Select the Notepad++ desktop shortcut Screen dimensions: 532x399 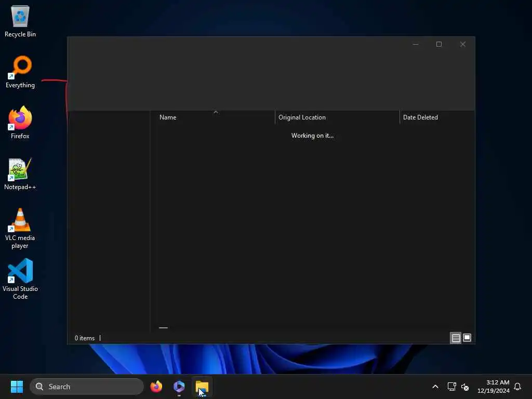pos(20,174)
